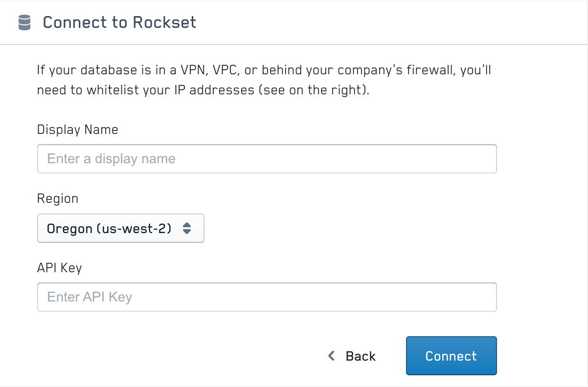This screenshot has width=588, height=387.
Task: Click the Region label
Action: click(57, 198)
